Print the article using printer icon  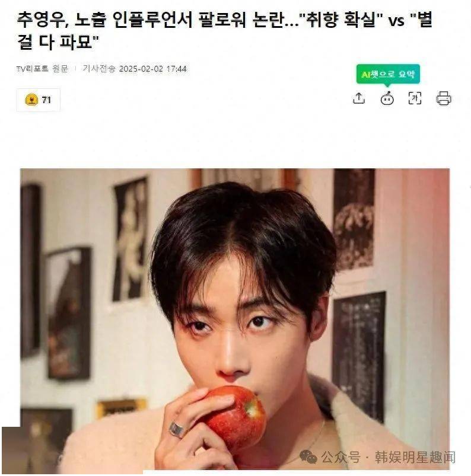pyautogui.click(x=444, y=98)
